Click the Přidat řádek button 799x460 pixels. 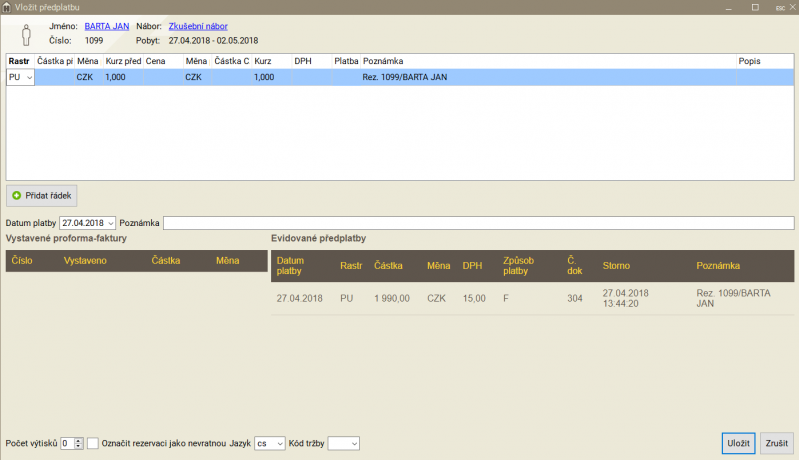(x=42, y=195)
